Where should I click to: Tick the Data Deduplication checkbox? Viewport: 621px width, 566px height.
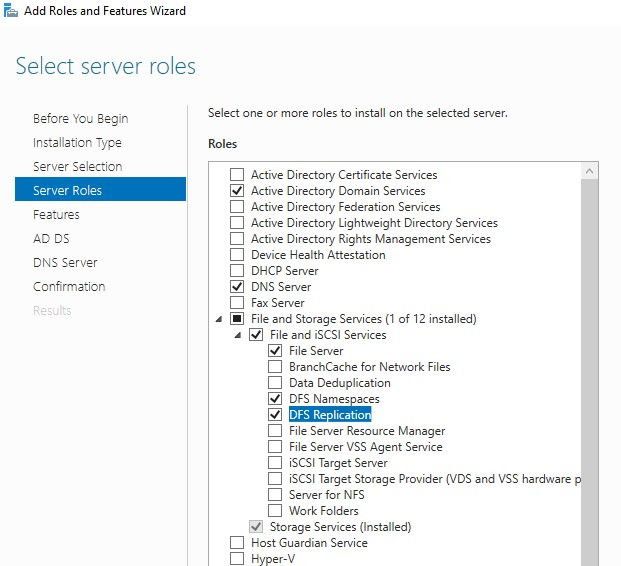click(x=275, y=383)
